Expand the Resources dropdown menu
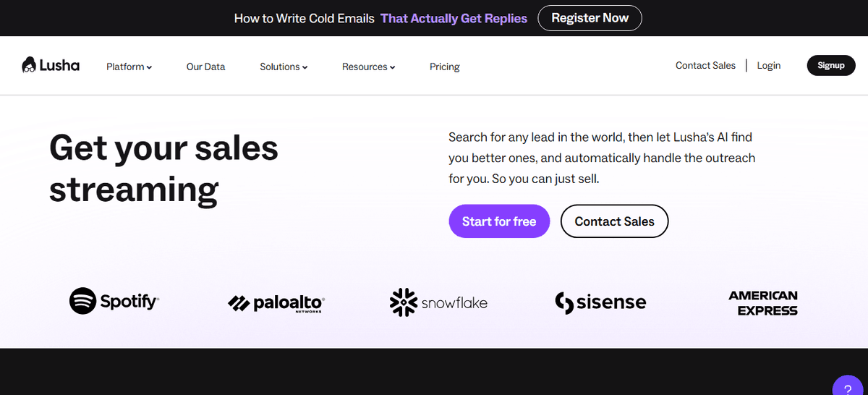The width and height of the screenshot is (868, 395). pyautogui.click(x=368, y=67)
